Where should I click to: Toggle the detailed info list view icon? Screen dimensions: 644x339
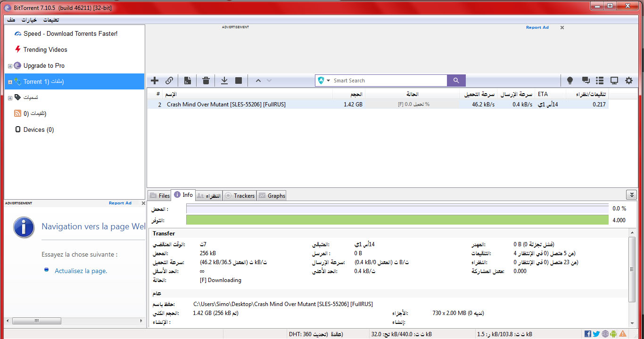(600, 81)
